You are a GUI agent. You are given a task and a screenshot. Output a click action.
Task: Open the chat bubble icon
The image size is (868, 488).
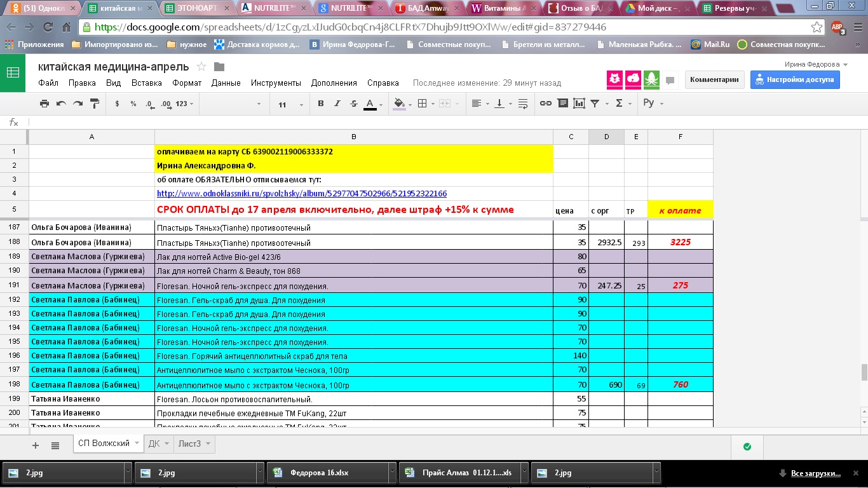(x=670, y=80)
